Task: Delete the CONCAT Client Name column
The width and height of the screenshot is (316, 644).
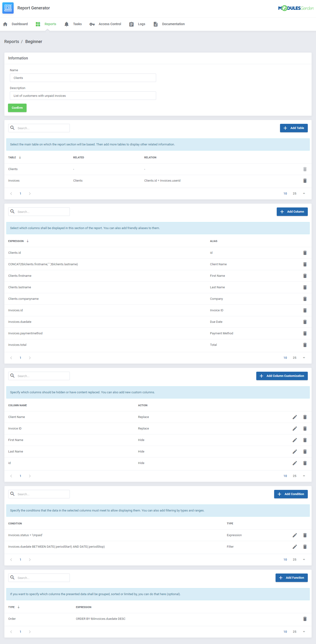Action: click(305, 264)
